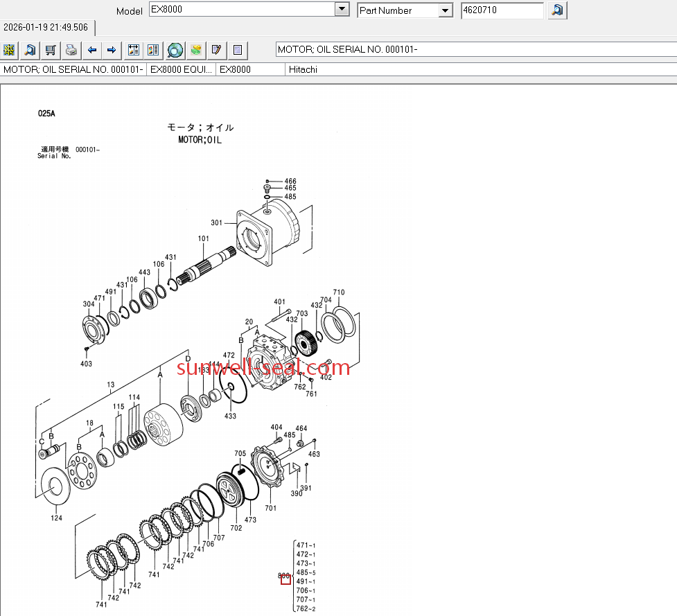
Task: Click the EX8000 EQUI... breadcrumb segment
Action: pyautogui.click(x=182, y=69)
